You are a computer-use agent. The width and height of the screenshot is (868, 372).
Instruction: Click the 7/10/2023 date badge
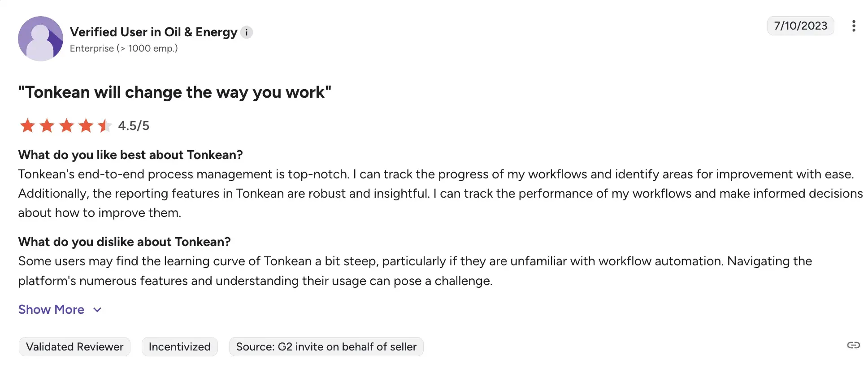[x=800, y=26]
